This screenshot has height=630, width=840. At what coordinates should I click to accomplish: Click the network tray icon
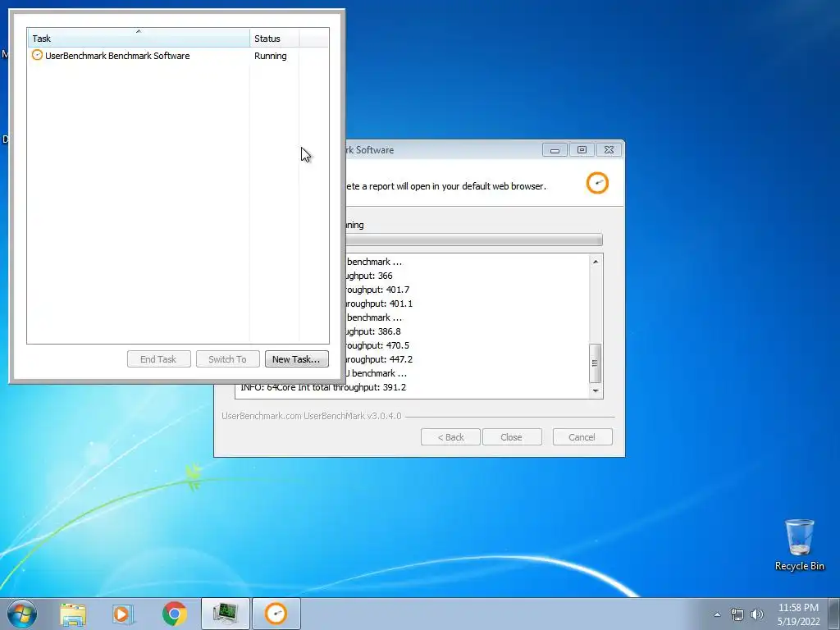pos(737,614)
